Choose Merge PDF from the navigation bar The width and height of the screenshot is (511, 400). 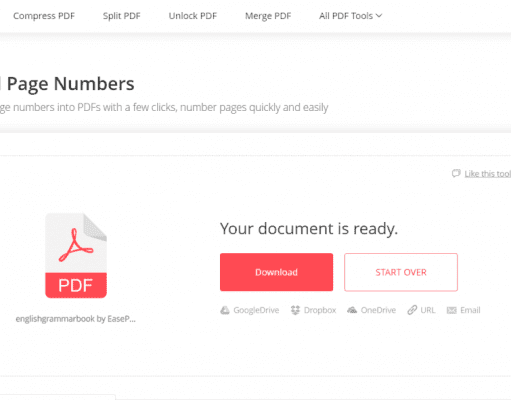(x=268, y=16)
